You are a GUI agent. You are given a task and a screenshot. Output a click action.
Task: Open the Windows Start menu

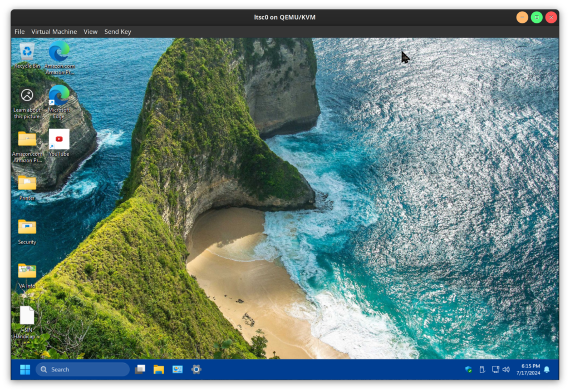point(25,369)
